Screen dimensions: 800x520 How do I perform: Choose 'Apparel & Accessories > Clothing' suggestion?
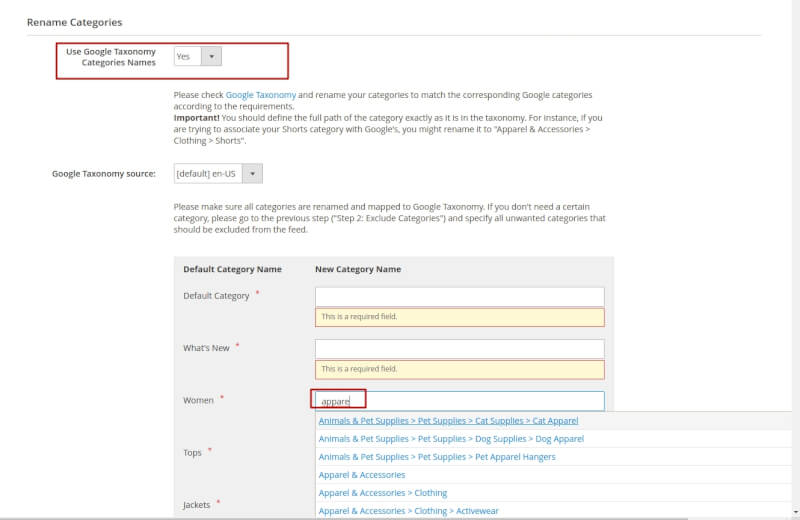tap(383, 493)
